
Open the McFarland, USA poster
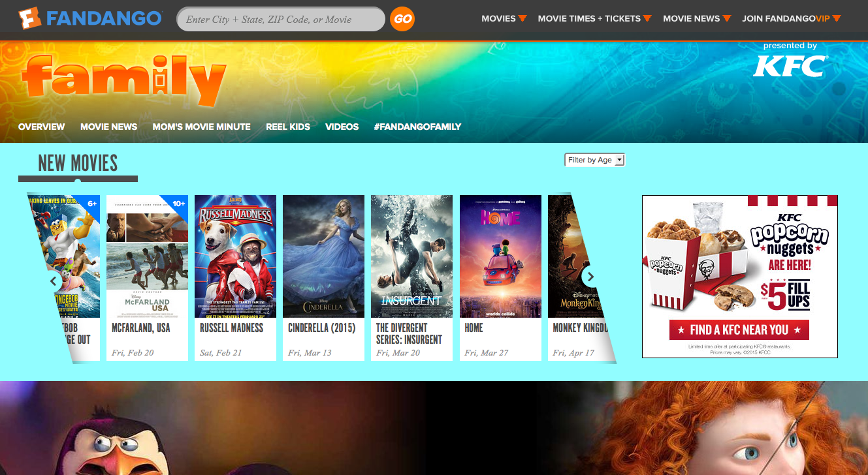pyautogui.click(x=147, y=256)
